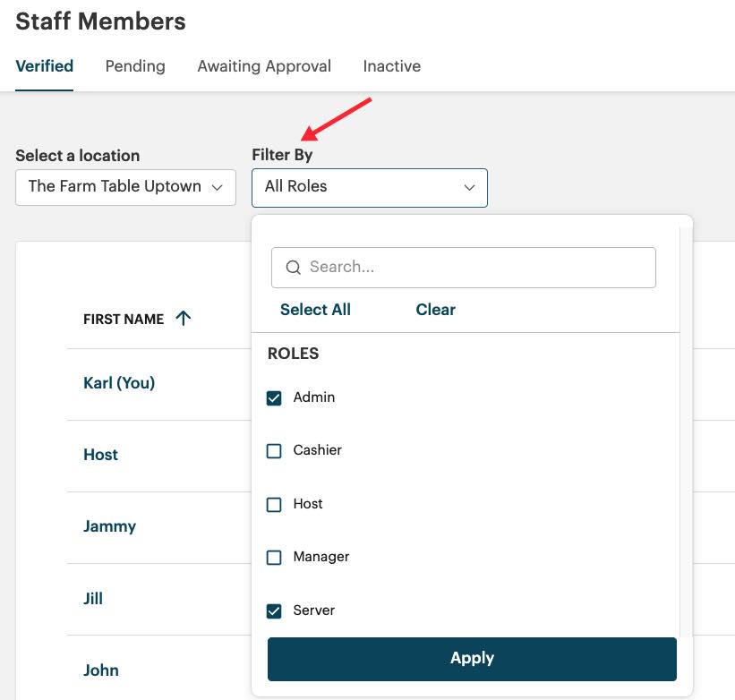Click the search magnifier icon
The image size is (735, 700).
(x=293, y=268)
